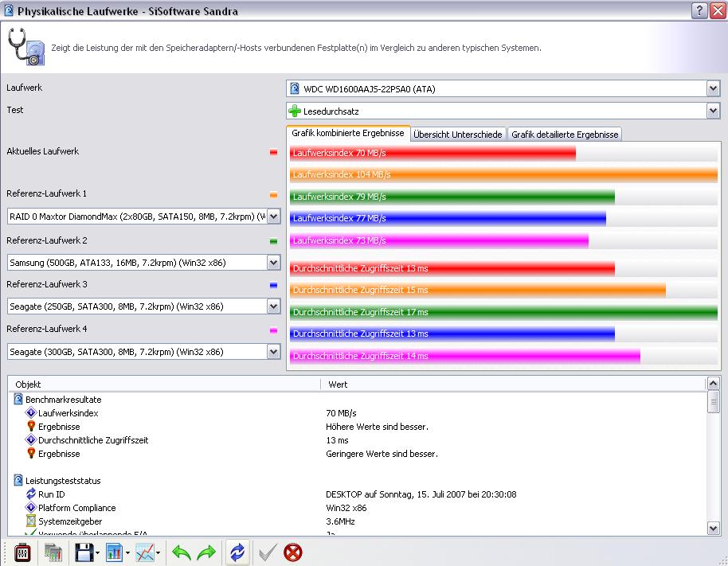Click red color marker for Aktuelles Laufwerk
Screen dimensions: 728x566
point(273,152)
